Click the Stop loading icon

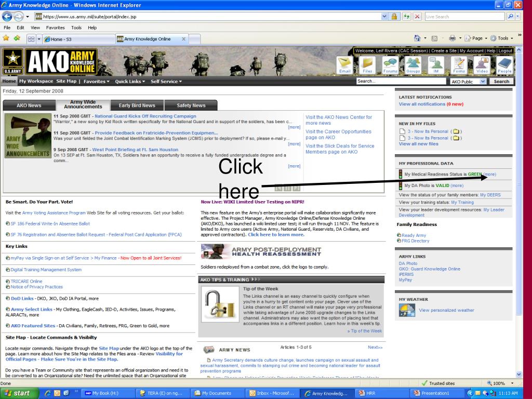point(417,16)
